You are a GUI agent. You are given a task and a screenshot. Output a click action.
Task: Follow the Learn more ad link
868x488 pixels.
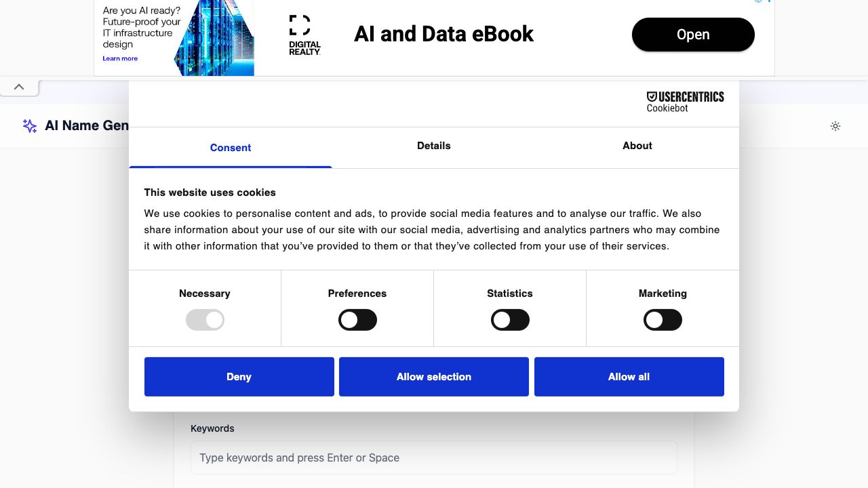120,59
